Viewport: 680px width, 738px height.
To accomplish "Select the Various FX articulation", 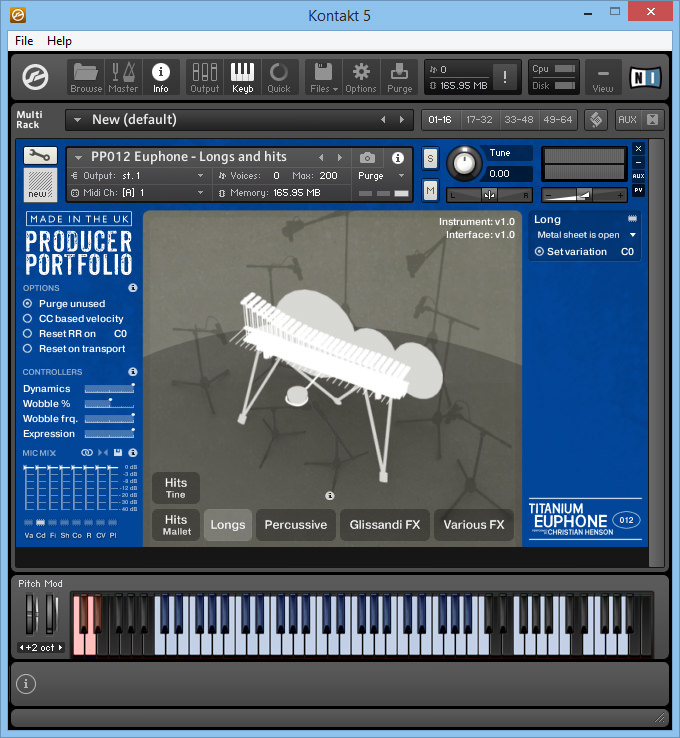I will 474,525.
